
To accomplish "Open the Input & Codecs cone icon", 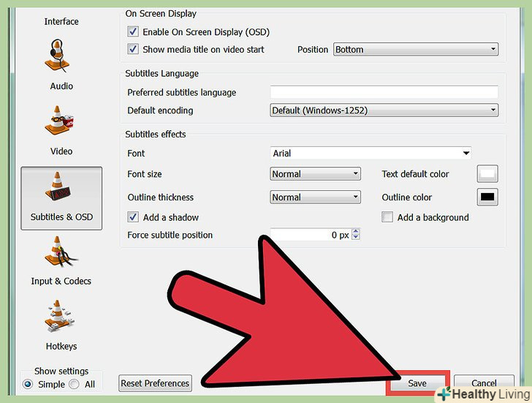I will [61, 252].
